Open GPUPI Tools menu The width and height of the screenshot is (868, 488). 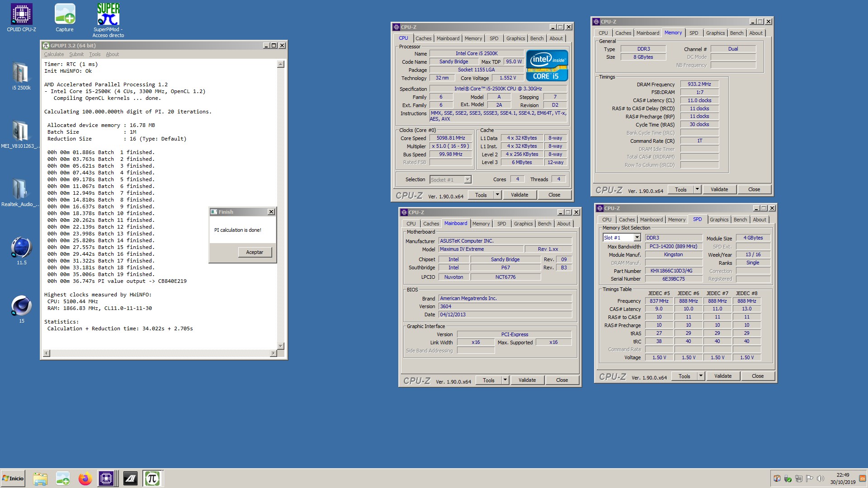(x=95, y=54)
